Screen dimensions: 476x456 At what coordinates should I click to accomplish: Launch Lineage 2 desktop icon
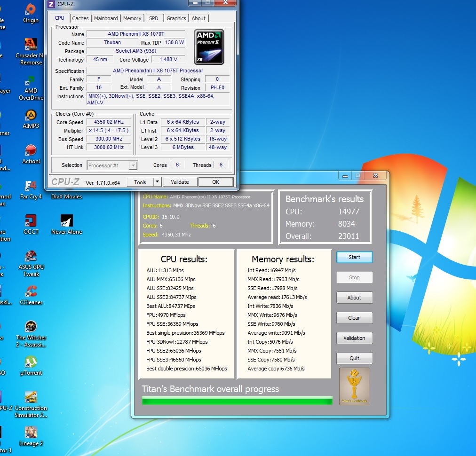tap(31, 436)
